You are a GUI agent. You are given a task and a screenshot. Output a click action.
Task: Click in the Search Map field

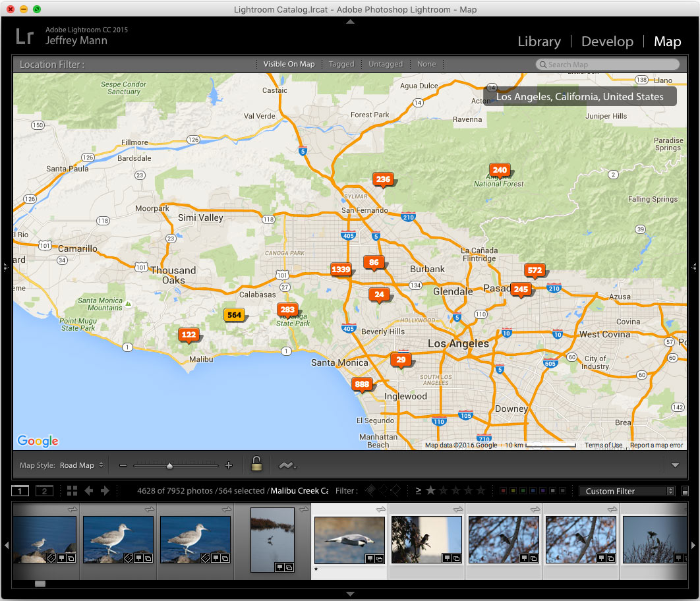click(607, 64)
